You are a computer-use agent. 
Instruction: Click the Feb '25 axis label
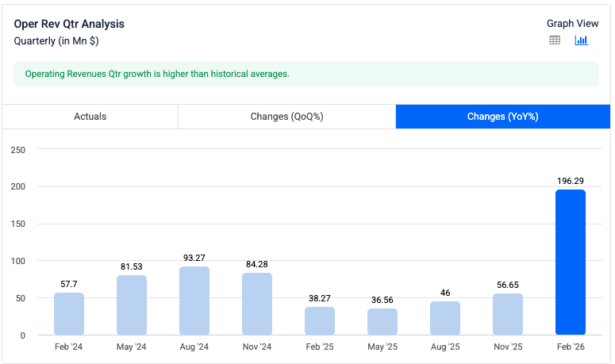[320, 347]
